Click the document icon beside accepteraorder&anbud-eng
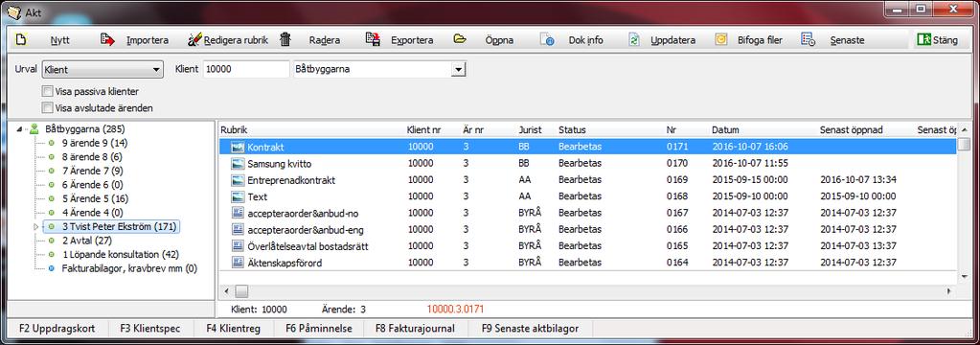The image size is (980, 345). [x=238, y=229]
